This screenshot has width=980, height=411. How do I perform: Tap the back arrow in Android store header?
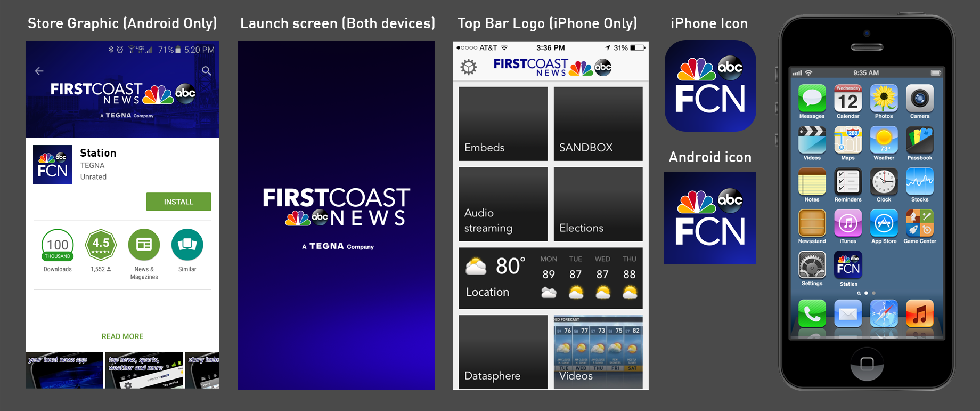(x=39, y=71)
